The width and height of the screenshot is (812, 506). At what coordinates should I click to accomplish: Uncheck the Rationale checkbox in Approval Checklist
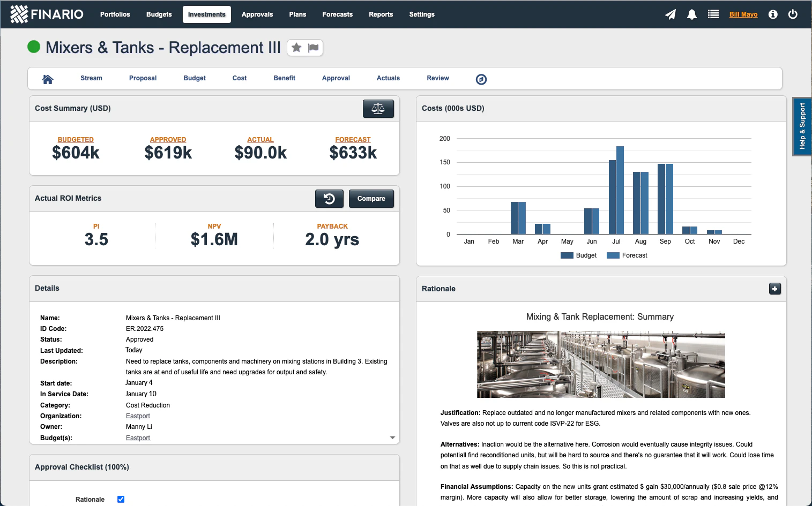tap(121, 499)
